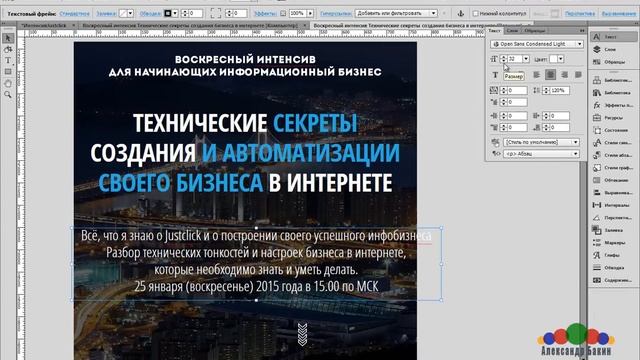Select the Text tool in left toolbar
This screenshot has width=640, height=360.
8,60
